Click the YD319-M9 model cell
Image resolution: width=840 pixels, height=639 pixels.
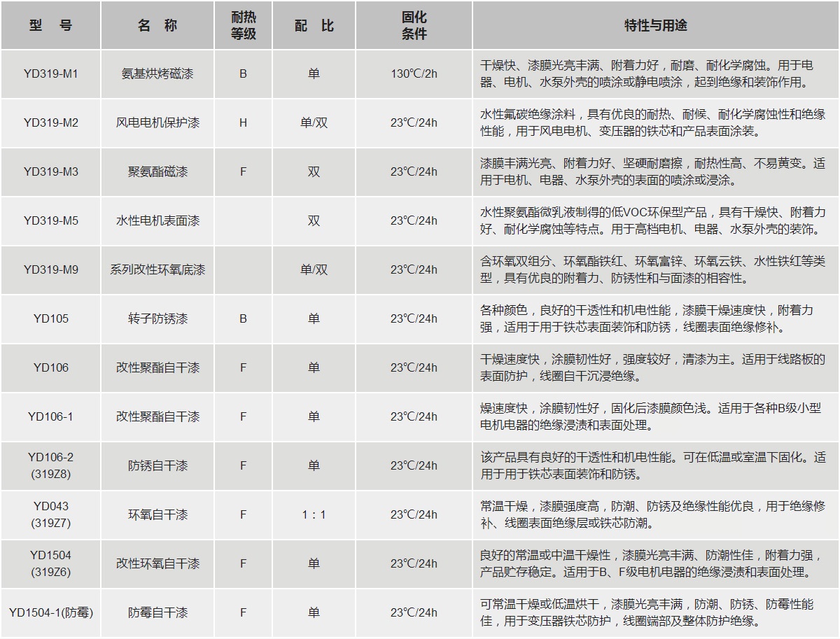[50, 269]
